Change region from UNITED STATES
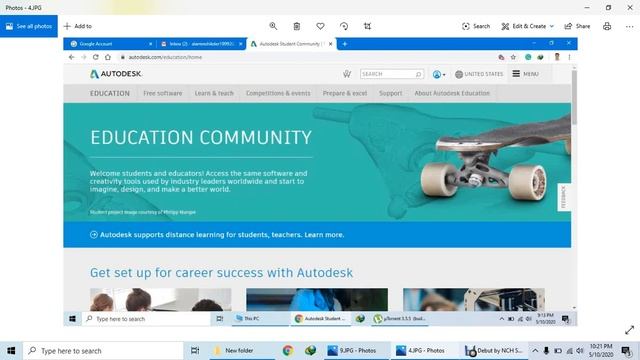Viewport: 640px width, 360px height. point(479,74)
